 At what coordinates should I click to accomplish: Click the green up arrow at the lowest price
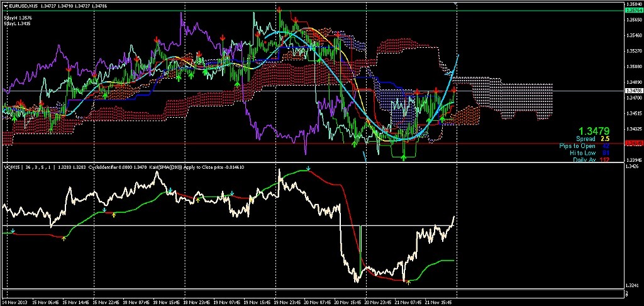403,157
